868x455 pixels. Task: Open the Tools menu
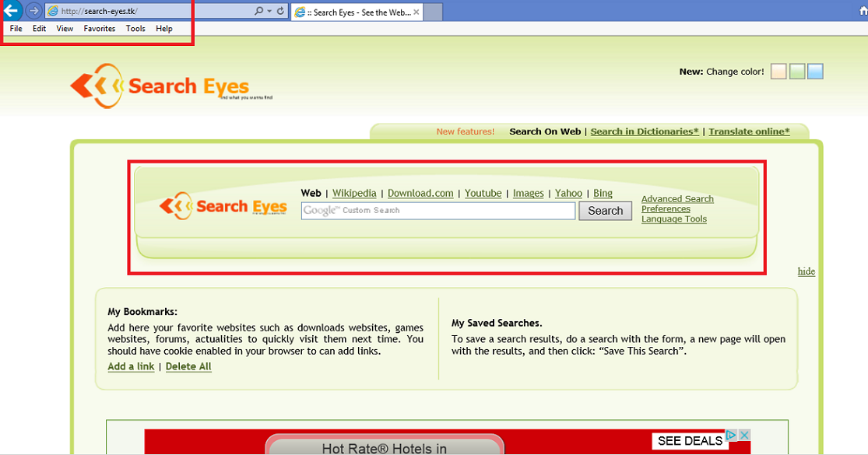[x=135, y=29]
